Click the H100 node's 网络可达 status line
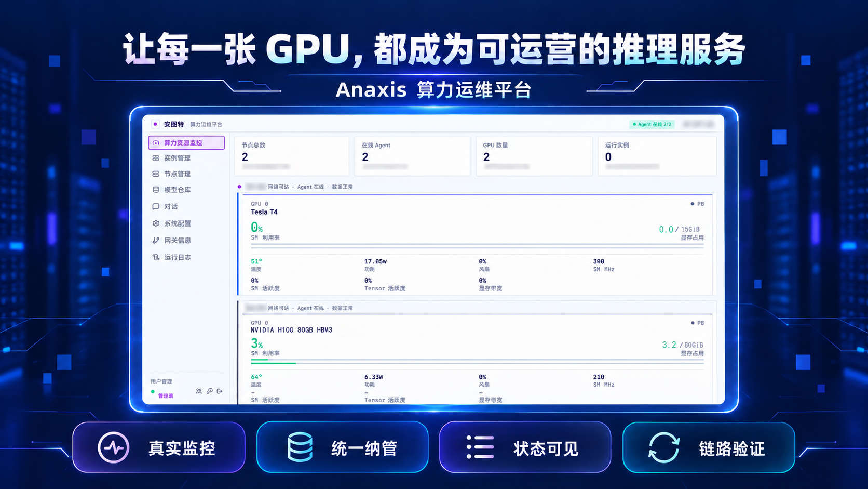The image size is (868, 489). [310, 308]
